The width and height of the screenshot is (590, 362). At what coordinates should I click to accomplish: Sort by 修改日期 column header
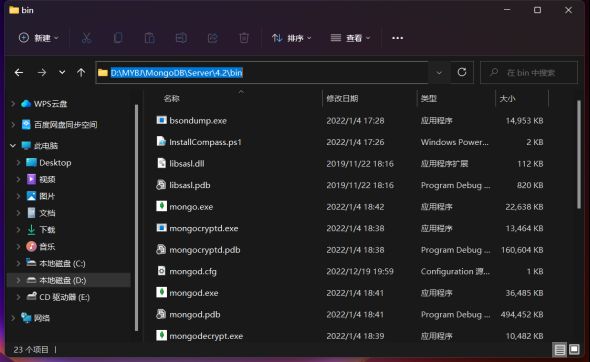[342, 99]
